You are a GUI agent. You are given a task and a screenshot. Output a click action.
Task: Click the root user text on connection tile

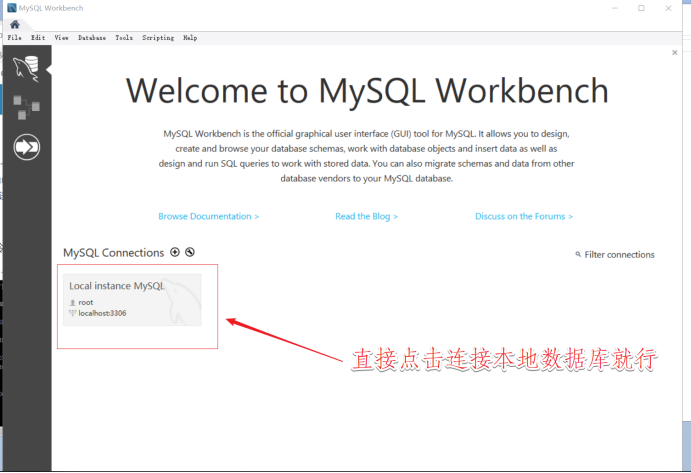point(85,302)
